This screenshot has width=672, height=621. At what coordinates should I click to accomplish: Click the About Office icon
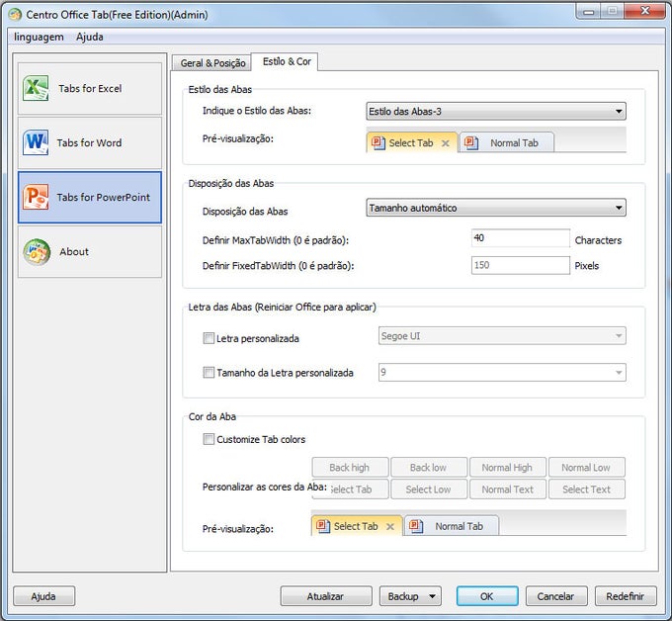point(37,252)
